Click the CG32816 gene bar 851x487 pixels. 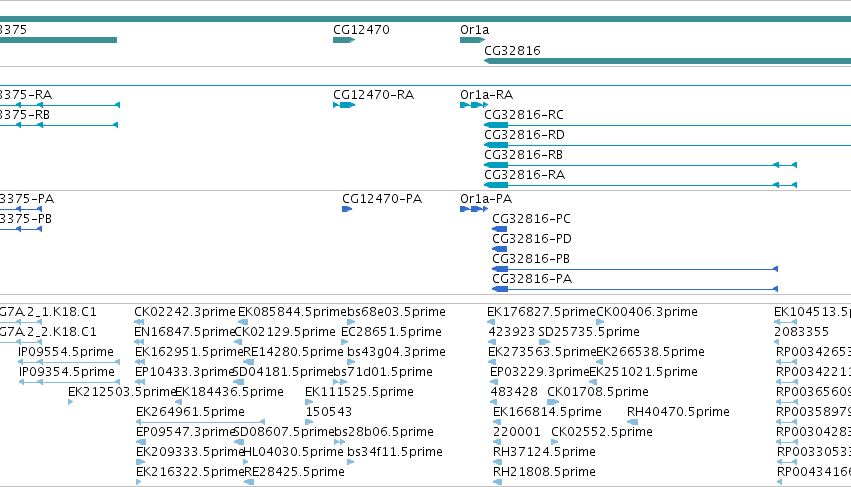[x=668, y=61]
